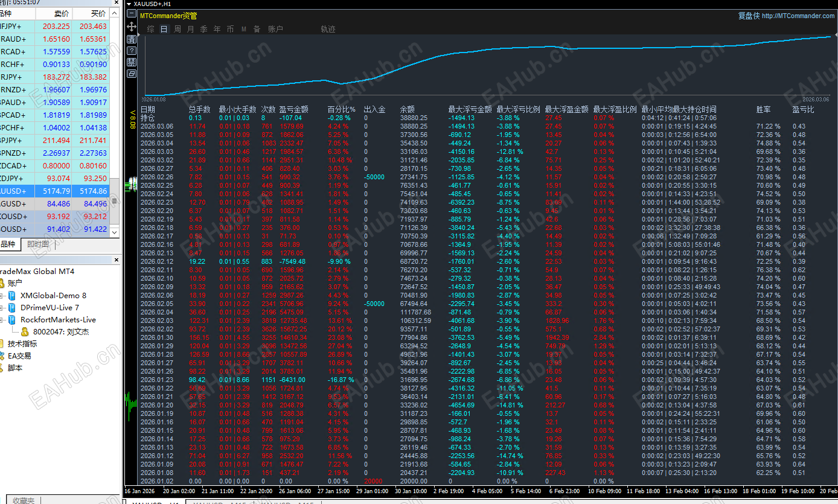
Task: Click the 慧 icon in panel sidebar
Action: pyautogui.click(x=131, y=62)
